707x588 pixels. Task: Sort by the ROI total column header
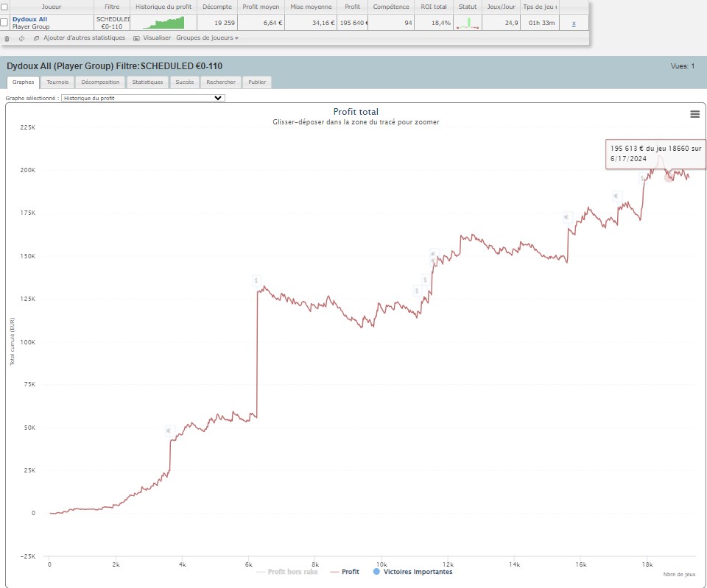(x=433, y=7)
